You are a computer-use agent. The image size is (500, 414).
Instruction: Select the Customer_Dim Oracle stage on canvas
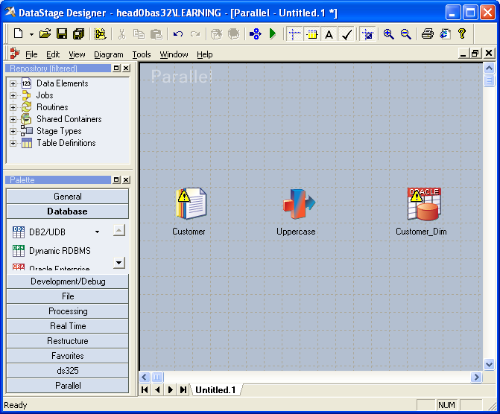pyautogui.click(x=424, y=204)
